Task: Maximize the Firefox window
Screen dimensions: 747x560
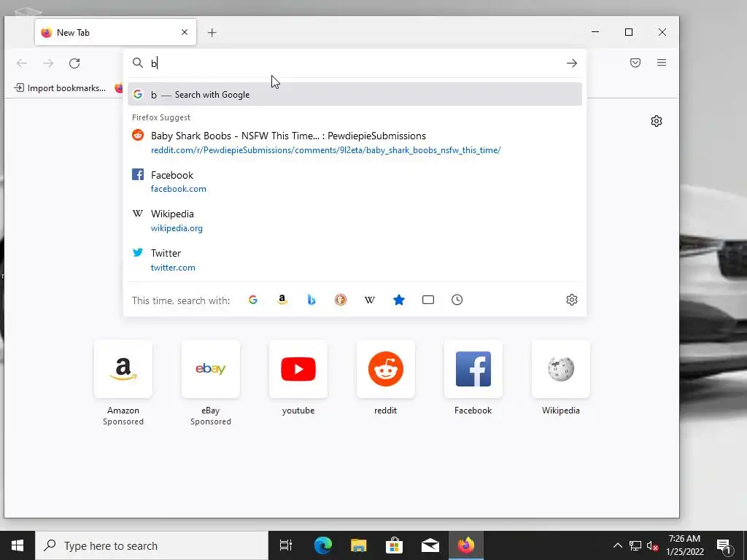Action: [x=629, y=32]
